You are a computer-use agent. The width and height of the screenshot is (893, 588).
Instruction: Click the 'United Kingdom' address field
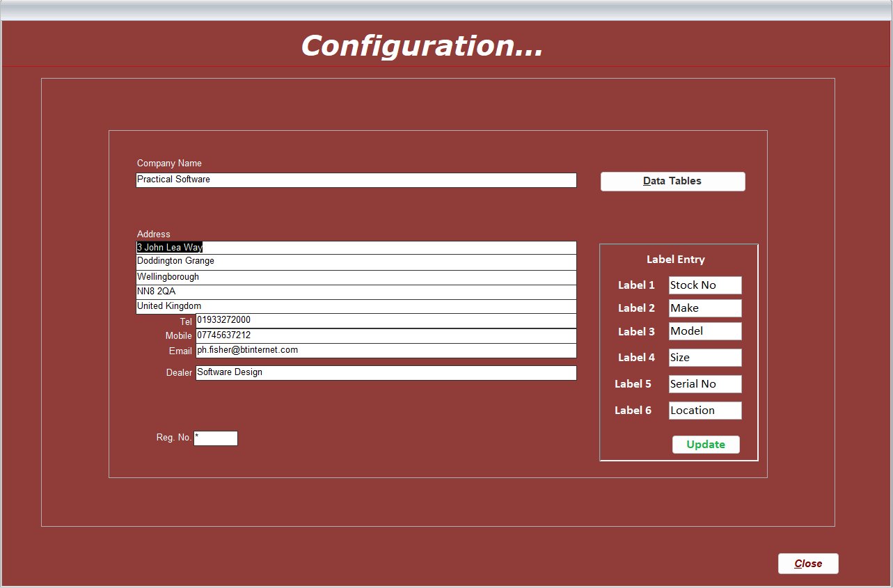(356, 306)
